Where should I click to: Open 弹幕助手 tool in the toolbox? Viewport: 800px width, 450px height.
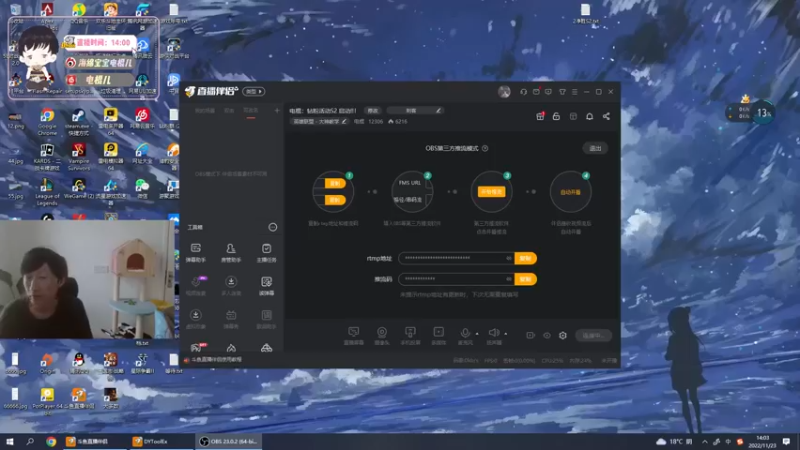click(195, 253)
